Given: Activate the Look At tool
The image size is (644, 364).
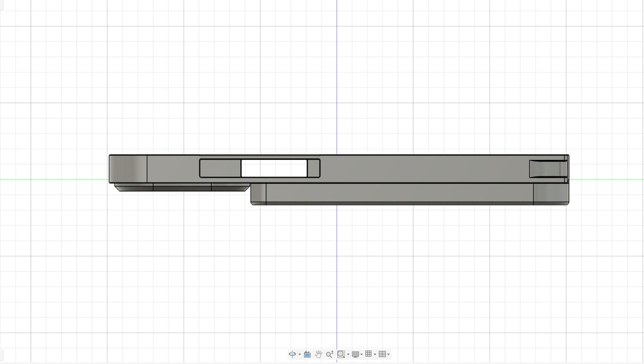Looking at the screenshot, I should point(307,354).
